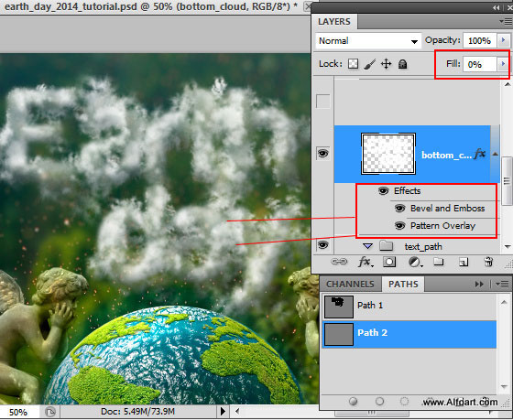Click the bottom_c layer thumbnail

[388, 154]
